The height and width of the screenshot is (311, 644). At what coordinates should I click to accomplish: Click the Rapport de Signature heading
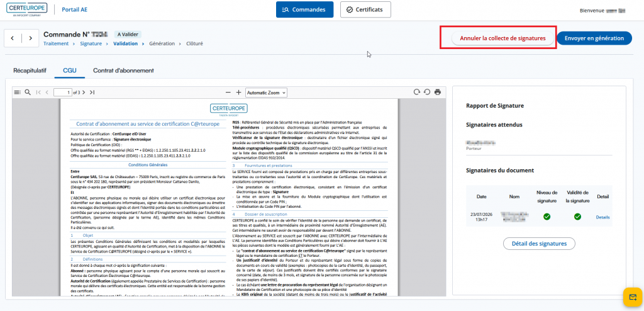[x=495, y=106]
